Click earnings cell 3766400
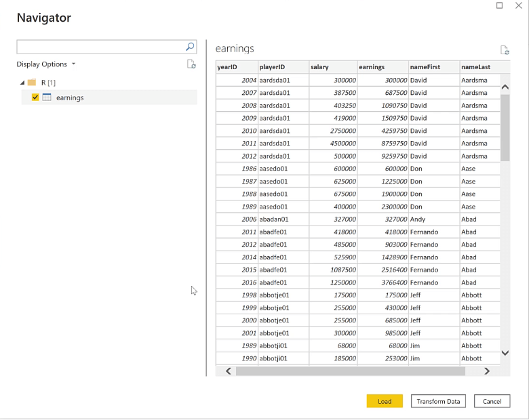Screen dimensions: 529x420 [x=383, y=282]
